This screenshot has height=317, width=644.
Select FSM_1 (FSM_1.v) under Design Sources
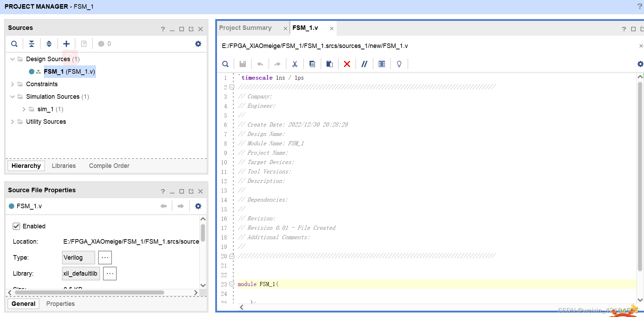click(x=69, y=72)
